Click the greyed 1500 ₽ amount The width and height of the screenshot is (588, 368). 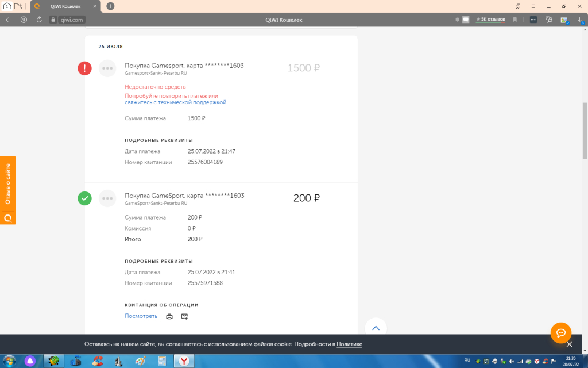tap(303, 68)
